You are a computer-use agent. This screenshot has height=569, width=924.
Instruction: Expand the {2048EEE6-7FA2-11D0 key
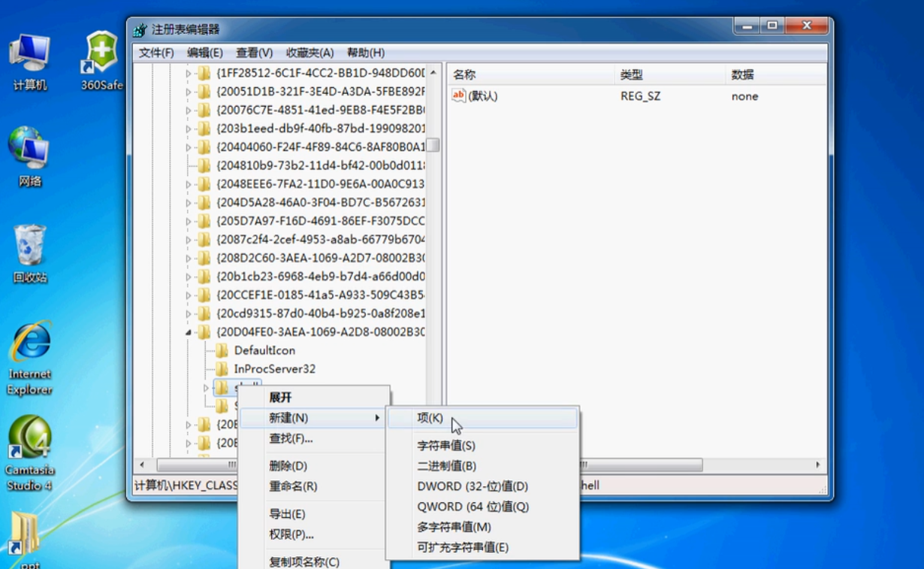(189, 184)
